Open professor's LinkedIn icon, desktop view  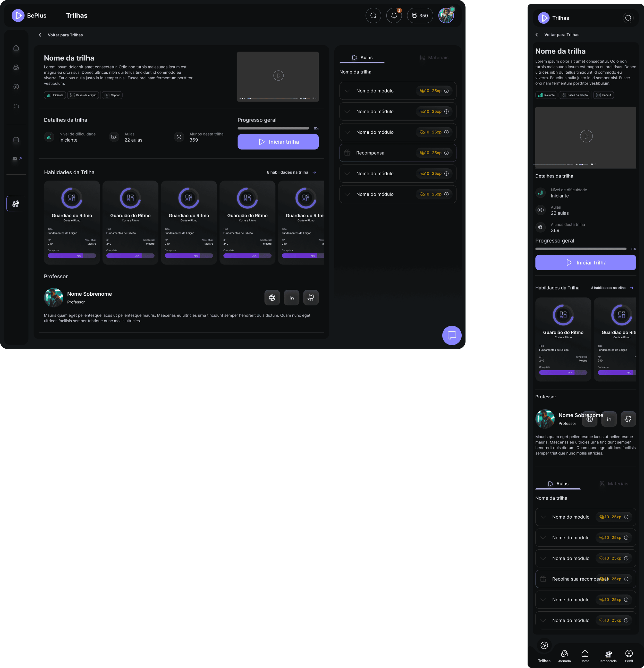292,297
